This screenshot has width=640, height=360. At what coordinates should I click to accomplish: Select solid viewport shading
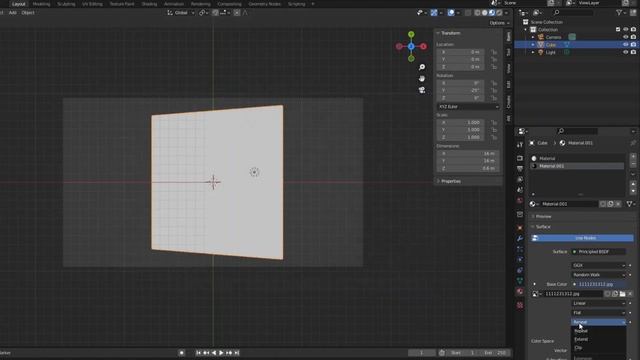pos(484,13)
